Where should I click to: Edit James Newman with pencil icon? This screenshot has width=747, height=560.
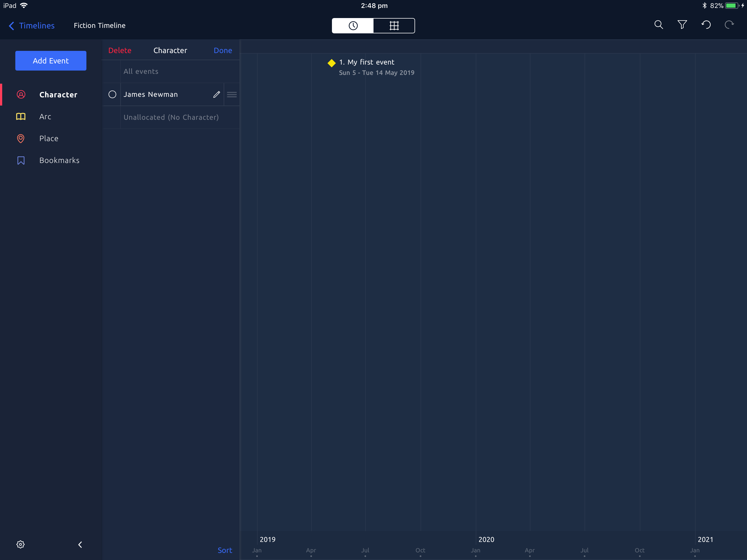pos(217,95)
